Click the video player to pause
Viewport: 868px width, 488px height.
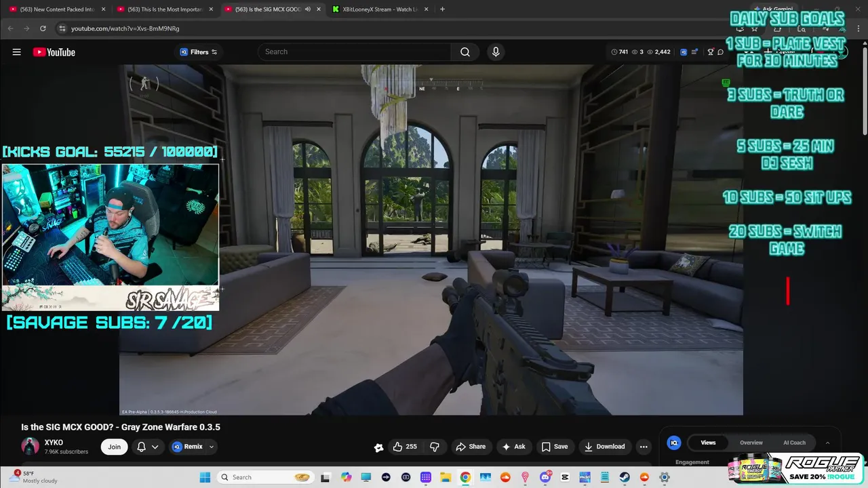pyautogui.click(x=431, y=240)
